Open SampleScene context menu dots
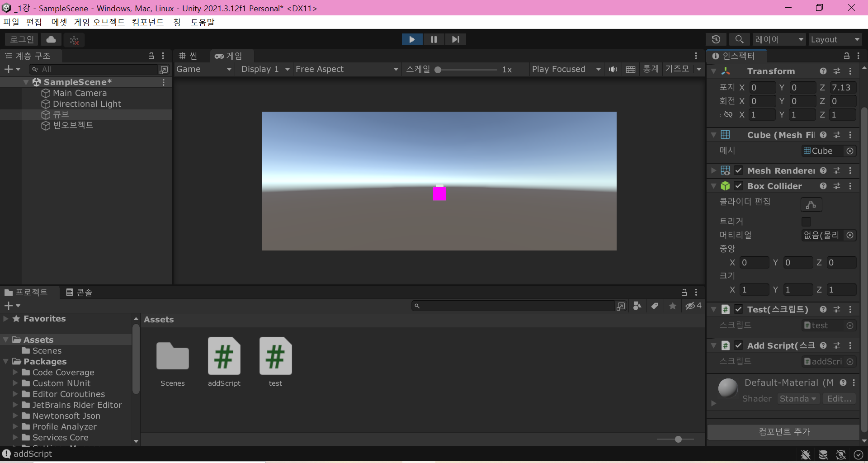This screenshot has height=463, width=868. pyautogui.click(x=163, y=82)
